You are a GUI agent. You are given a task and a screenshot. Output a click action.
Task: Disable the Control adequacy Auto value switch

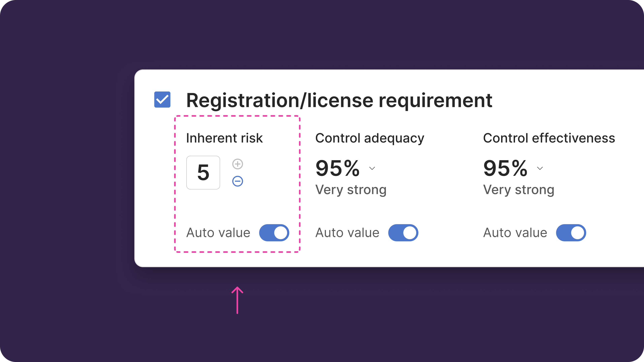[x=403, y=233]
